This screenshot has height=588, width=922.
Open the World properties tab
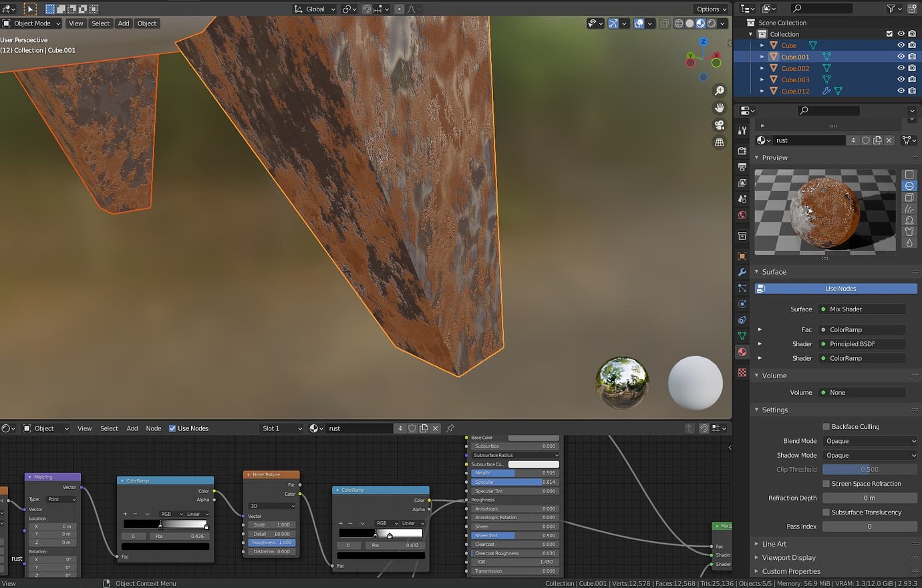[742, 215]
